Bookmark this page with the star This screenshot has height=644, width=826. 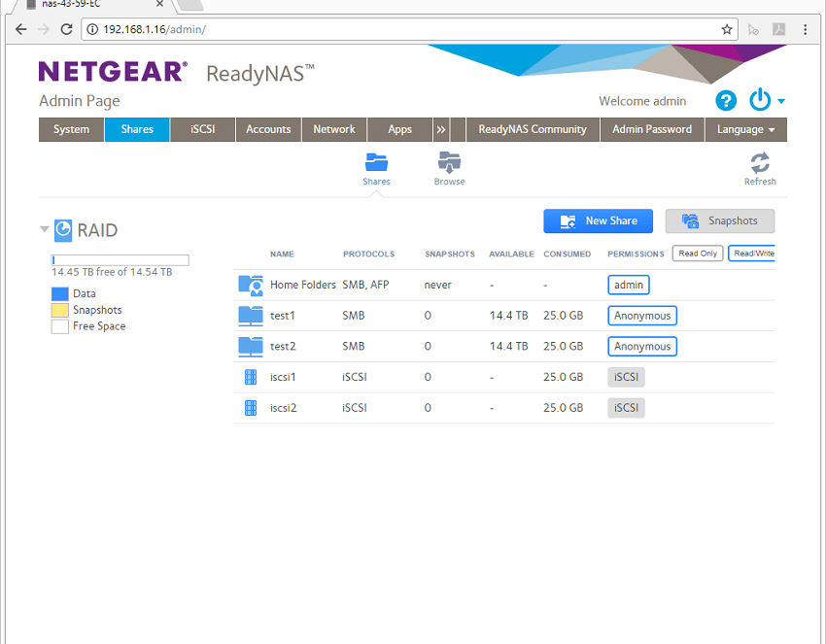pos(727,29)
